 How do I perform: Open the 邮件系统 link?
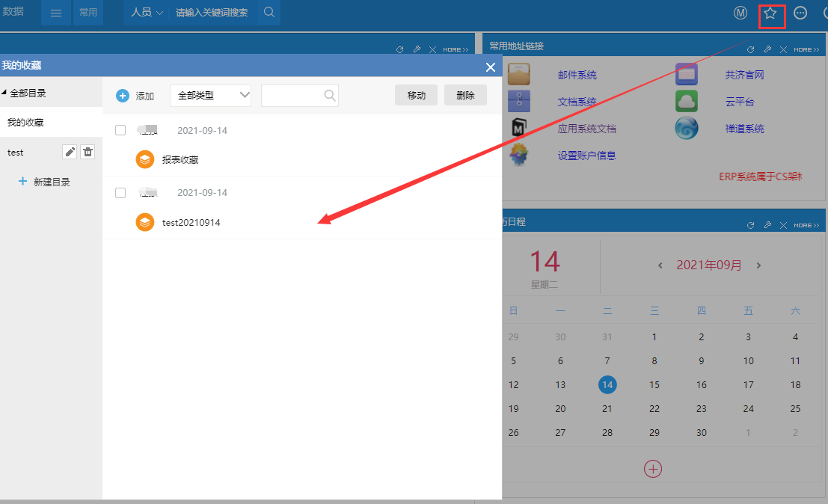coord(577,75)
